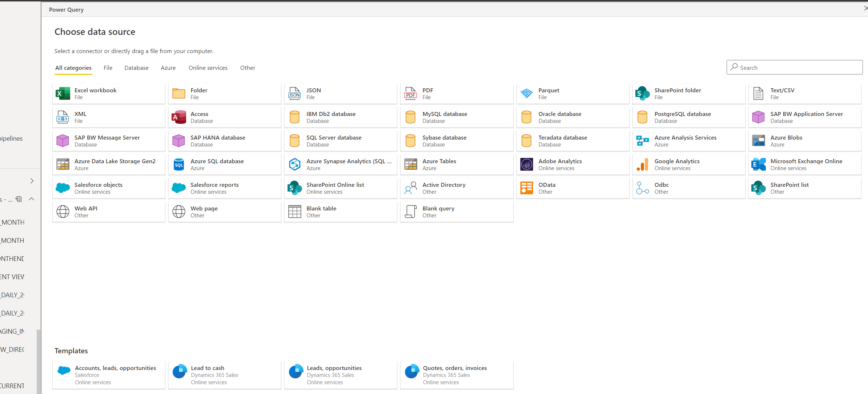Switch to the Other category tab
Viewport: 868px width, 394px height.
click(x=248, y=68)
